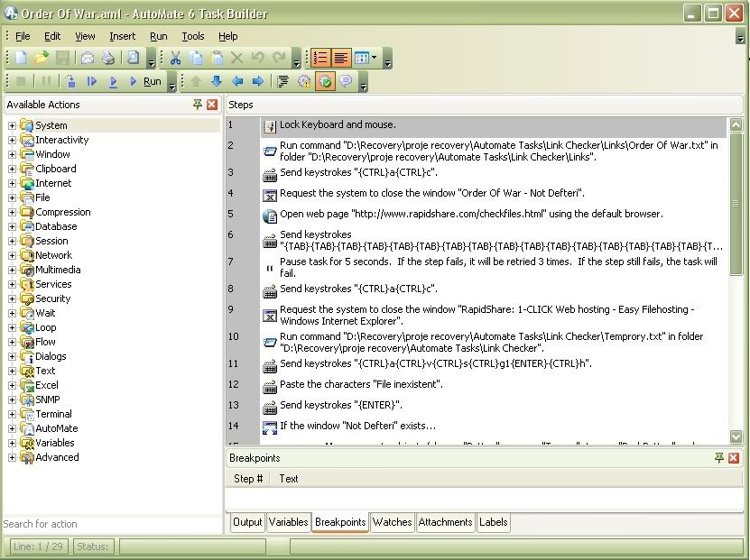This screenshot has width=750, height=560.
Task: Select the Terminal folder item
Action: (53, 414)
